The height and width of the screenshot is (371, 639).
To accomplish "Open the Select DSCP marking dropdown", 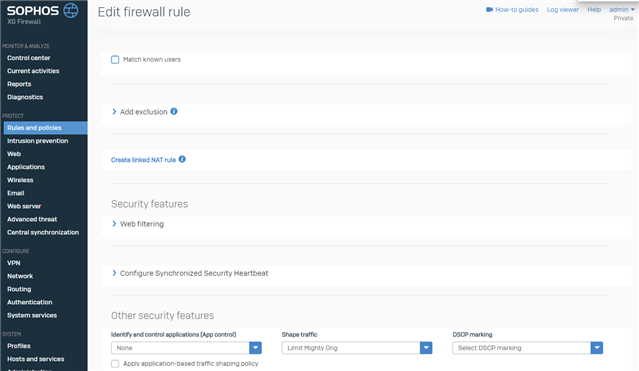I will pyautogui.click(x=527, y=348).
